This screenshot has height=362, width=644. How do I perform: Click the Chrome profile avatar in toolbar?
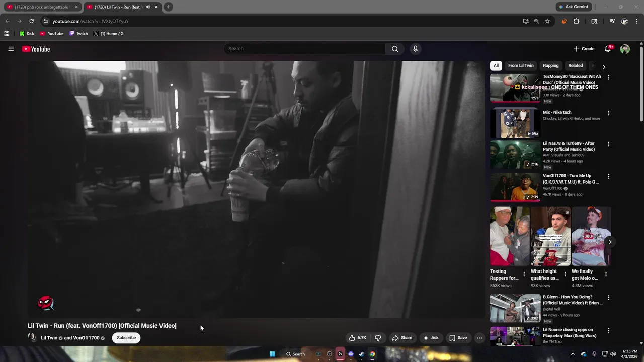tap(624, 21)
